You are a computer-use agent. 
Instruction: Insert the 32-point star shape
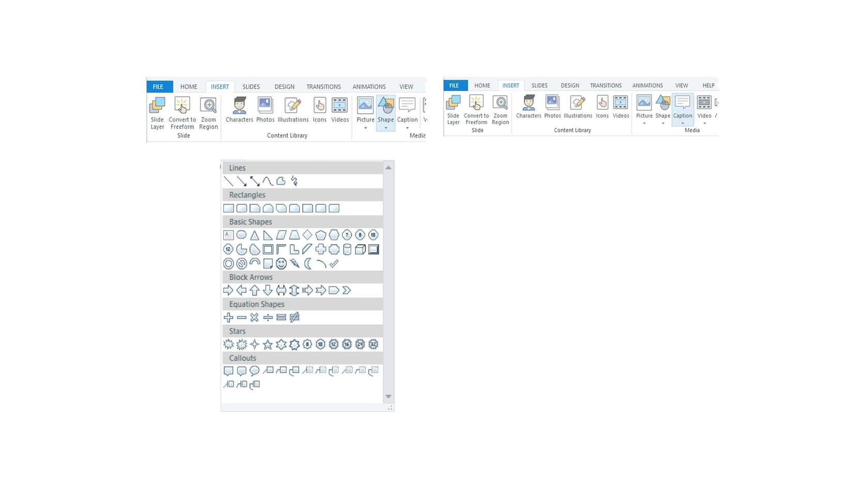tap(374, 344)
